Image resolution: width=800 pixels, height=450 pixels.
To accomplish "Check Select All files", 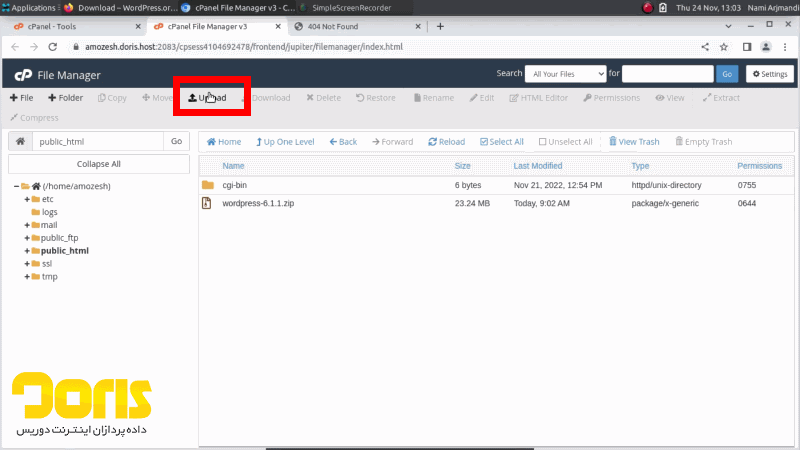I will click(x=502, y=142).
